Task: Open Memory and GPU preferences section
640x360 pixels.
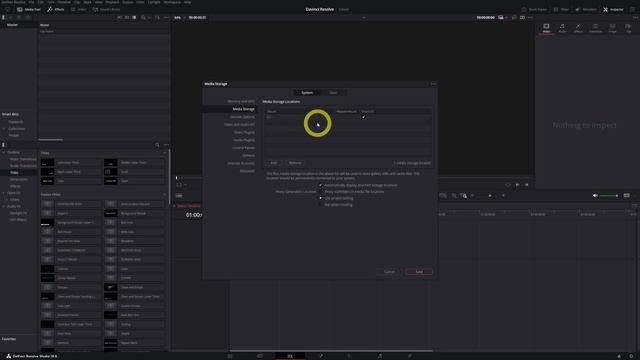Action: click(x=241, y=101)
